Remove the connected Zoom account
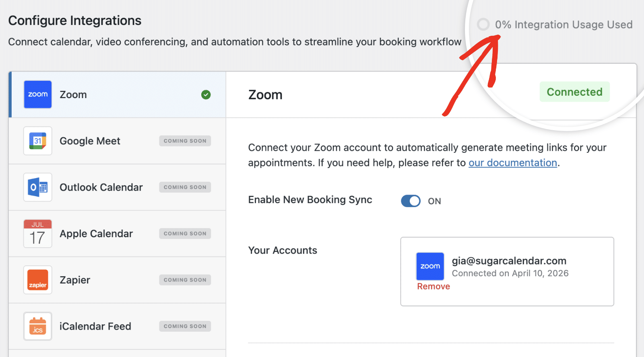This screenshot has height=357, width=644. (433, 287)
